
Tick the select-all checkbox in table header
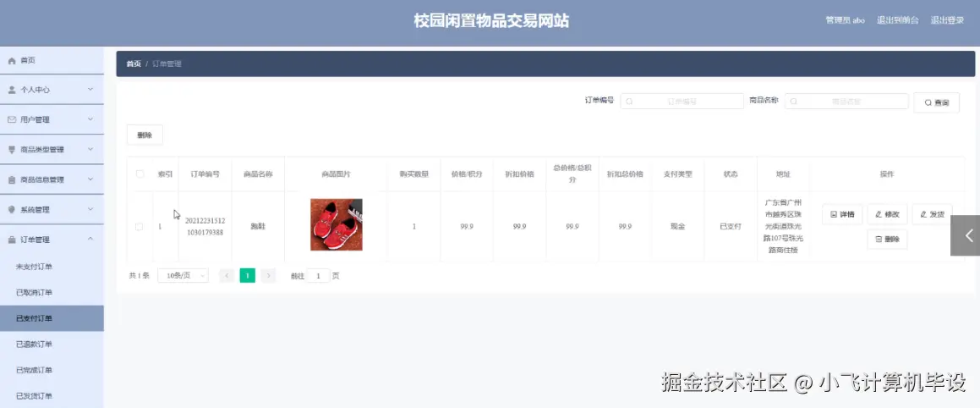tap(140, 174)
